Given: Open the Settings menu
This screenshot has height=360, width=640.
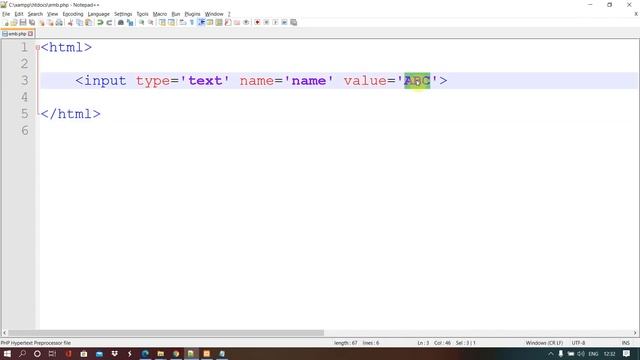Looking at the screenshot, I should click(123, 14).
